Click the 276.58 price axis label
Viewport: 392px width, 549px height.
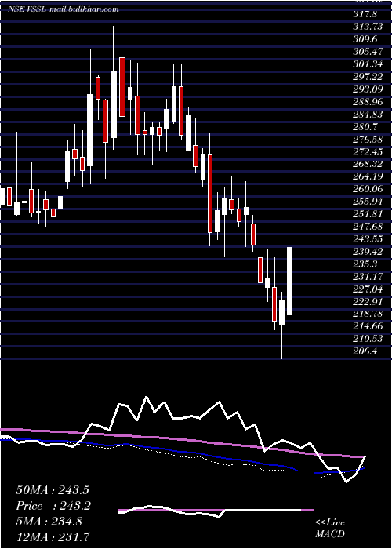368,140
